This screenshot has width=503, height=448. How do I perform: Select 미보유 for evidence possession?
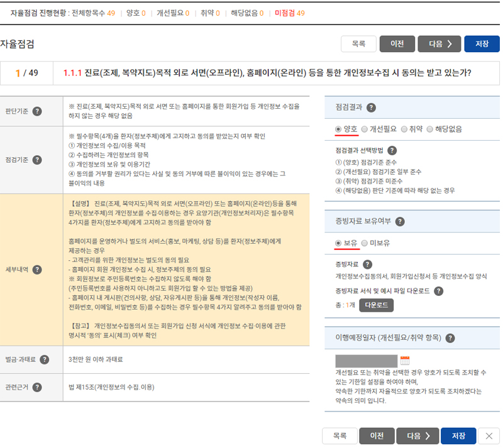(365, 243)
